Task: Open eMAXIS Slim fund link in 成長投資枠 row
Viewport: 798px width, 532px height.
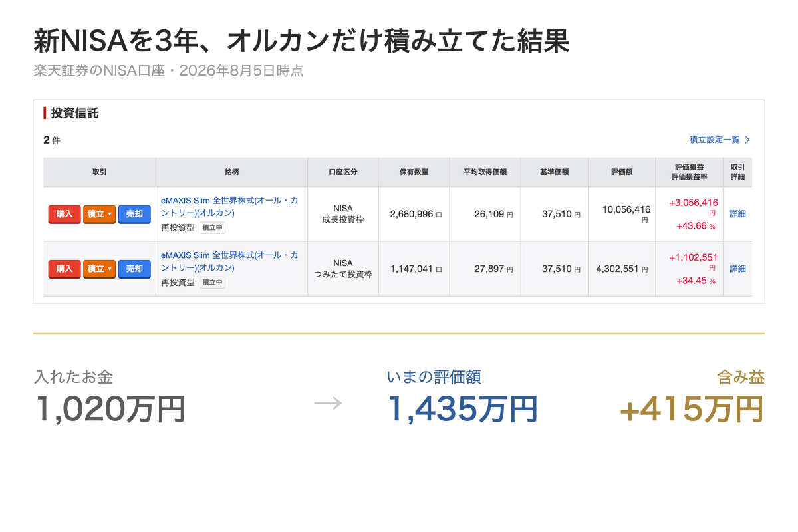Action: (x=229, y=207)
